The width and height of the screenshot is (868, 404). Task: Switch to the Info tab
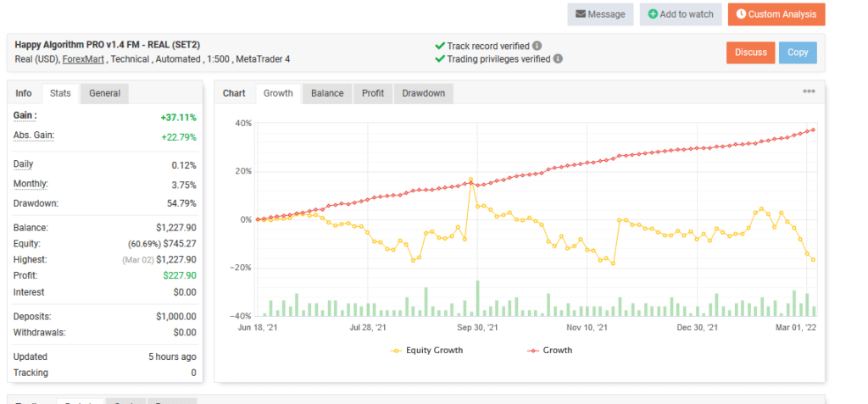click(24, 93)
